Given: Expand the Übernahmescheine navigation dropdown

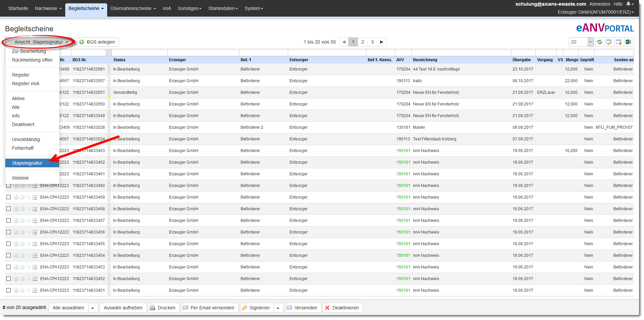Looking at the screenshot, I should point(133,8).
